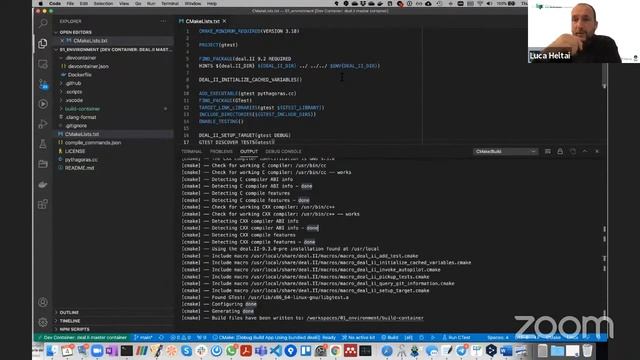Open the Manage gear icon
The width and height of the screenshot is (640, 360).
(x=43, y=322)
